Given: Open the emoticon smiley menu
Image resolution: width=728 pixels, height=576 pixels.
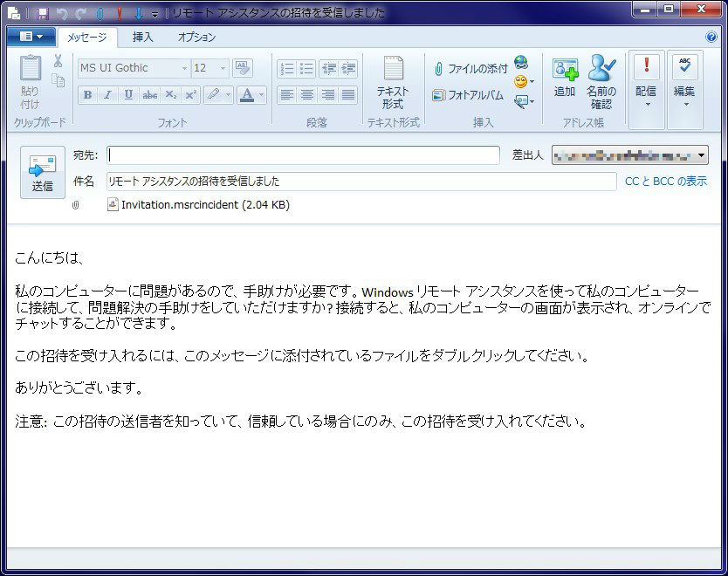Looking at the screenshot, I should [521, 81].
